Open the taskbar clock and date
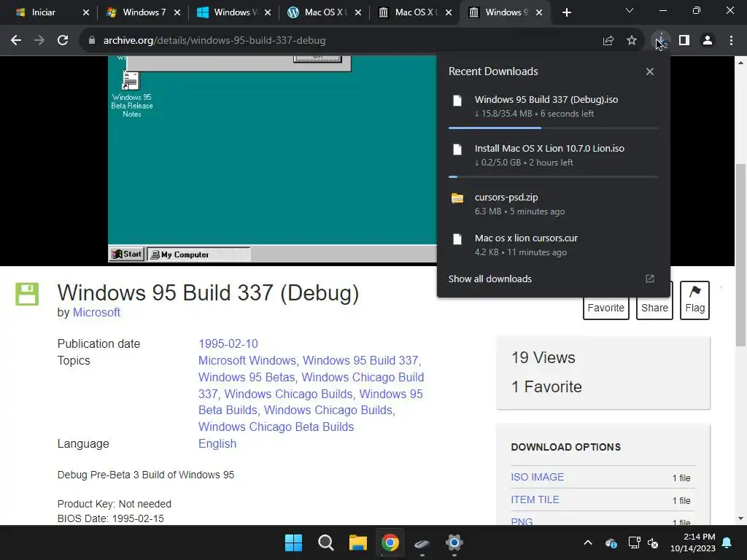 tap(693, 542)
